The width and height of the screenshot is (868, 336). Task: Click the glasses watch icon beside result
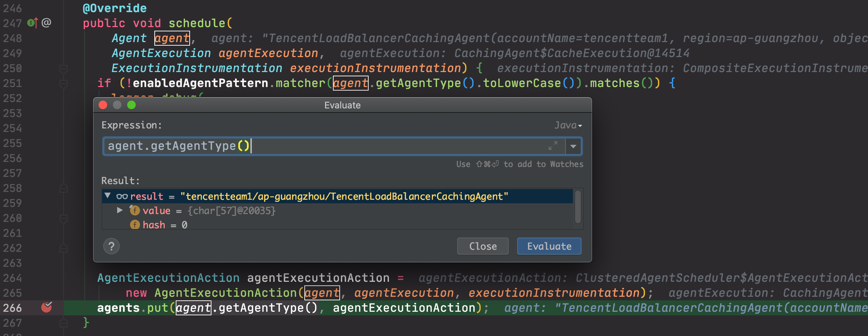(122, 197)
